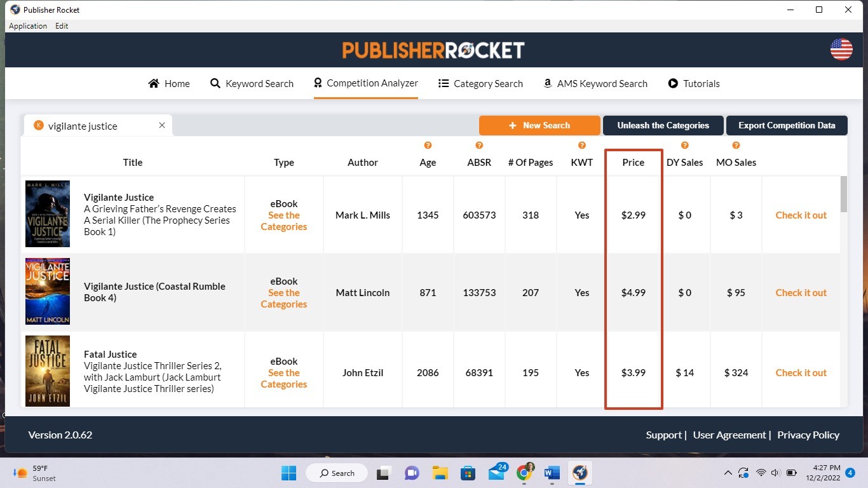
Task: Export the competition data
Action: (787, 125)
